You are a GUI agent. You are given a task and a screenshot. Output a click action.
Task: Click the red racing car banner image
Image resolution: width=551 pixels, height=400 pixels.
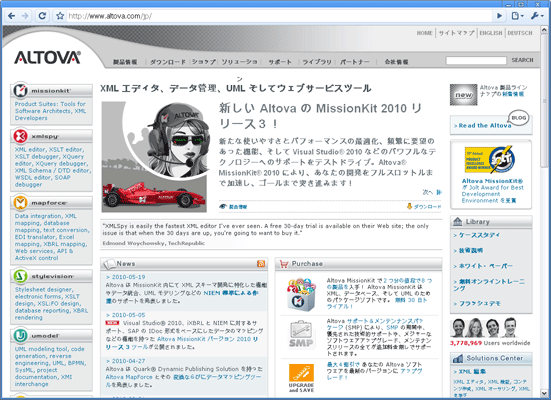click(x=153, y=197)
